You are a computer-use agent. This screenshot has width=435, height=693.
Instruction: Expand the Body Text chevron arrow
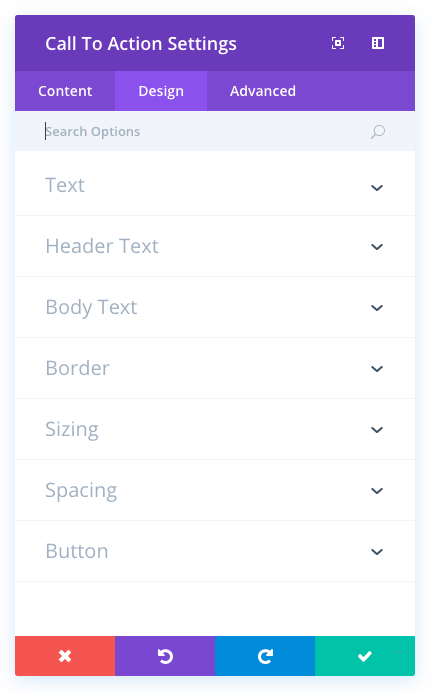pos(377,308)
